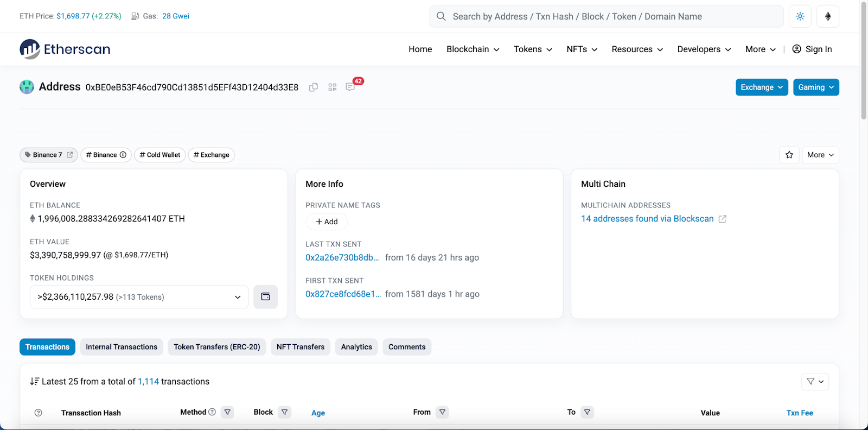The height and width of the screenshot is (430, 868).
Task: Add address to watch list star
Action: (789, 155)
